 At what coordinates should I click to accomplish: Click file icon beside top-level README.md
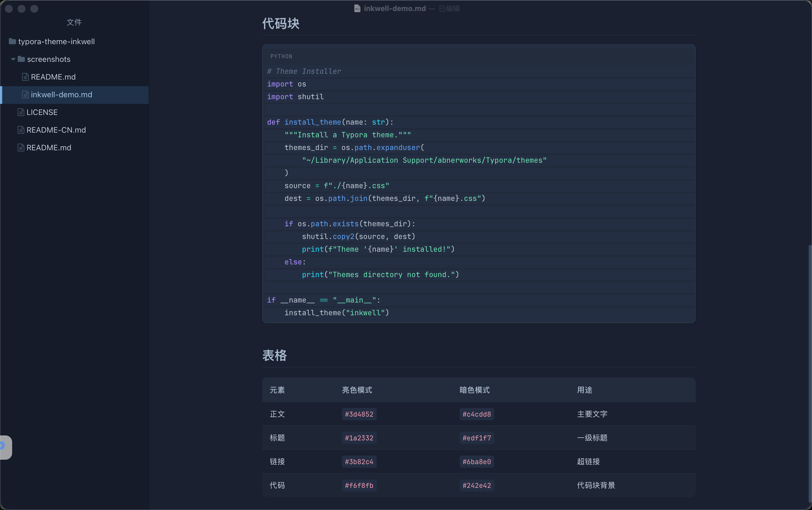pos(21,148)
